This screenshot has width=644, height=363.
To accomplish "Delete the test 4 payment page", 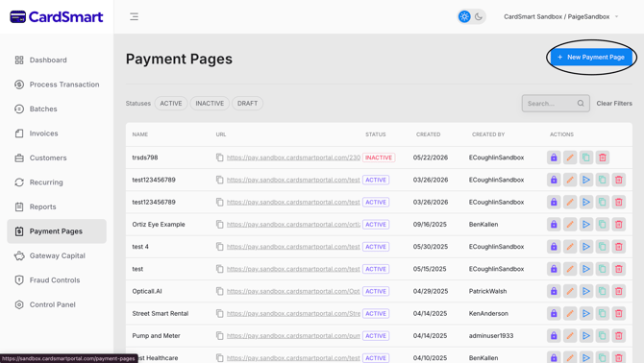I will click(x=619, y=247).
